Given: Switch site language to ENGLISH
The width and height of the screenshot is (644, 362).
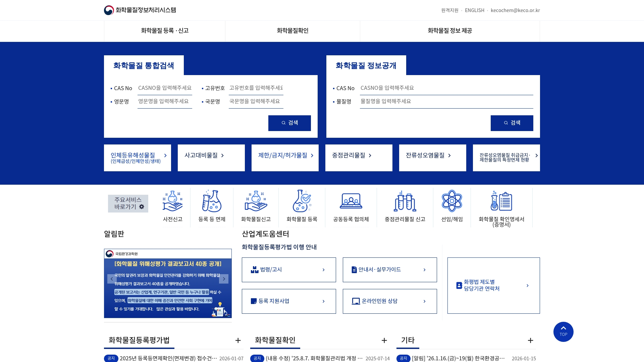Looking at the screenshot, I should 474,10.
